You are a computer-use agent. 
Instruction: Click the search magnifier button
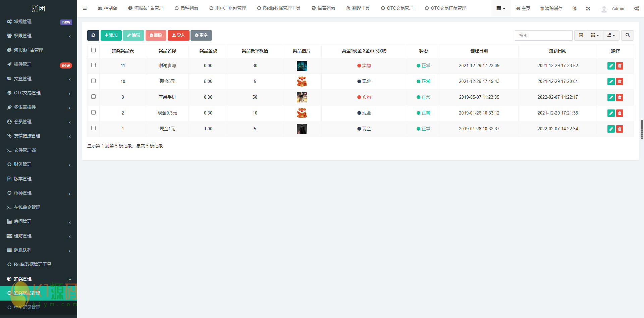[x=628, y=35]
